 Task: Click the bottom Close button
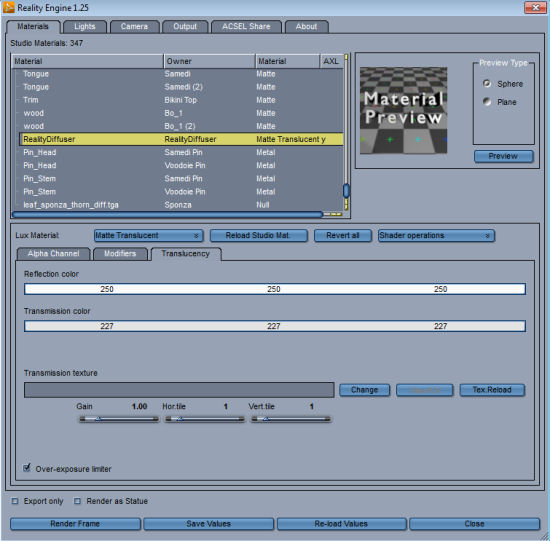(474, 524)
